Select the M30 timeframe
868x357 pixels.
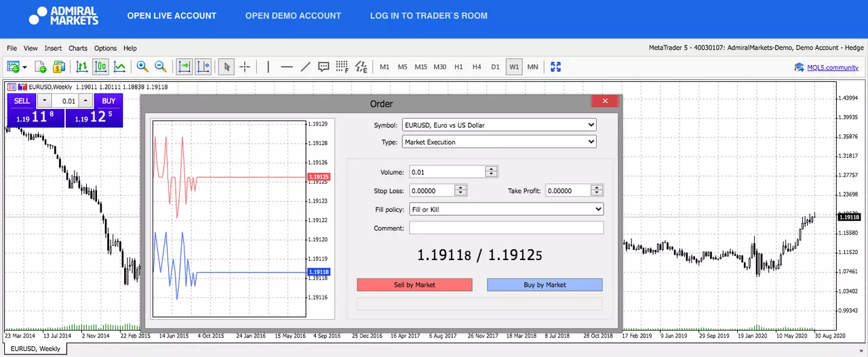440,67
